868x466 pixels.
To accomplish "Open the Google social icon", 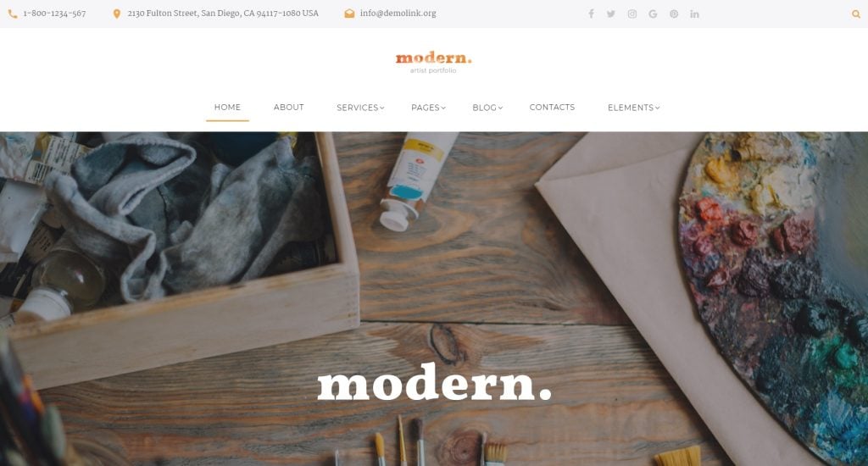I will point(654,14).
